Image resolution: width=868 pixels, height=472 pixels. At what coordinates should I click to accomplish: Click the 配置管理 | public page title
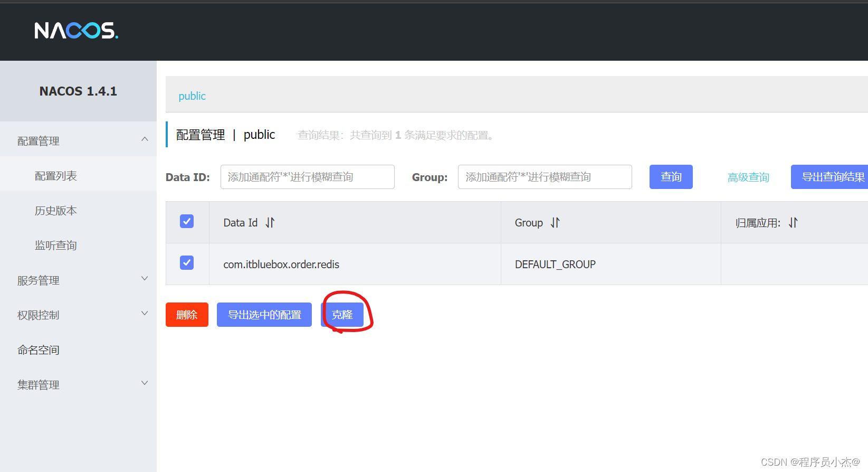pos(225,135)
